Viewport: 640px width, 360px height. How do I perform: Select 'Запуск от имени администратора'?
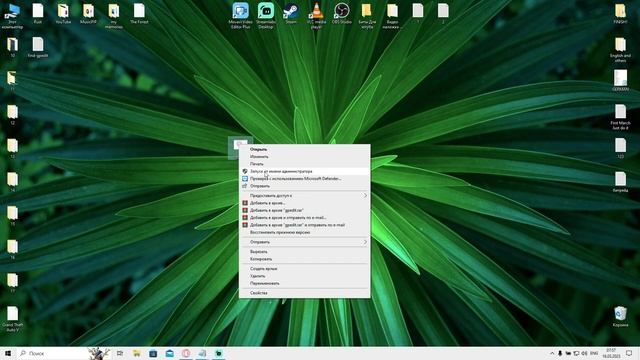point(304,171)
